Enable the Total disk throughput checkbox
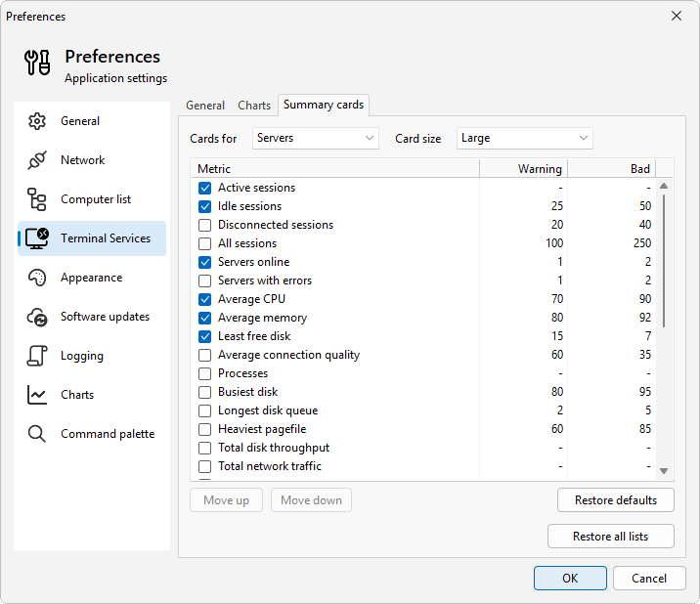 [x=205, y=448]
